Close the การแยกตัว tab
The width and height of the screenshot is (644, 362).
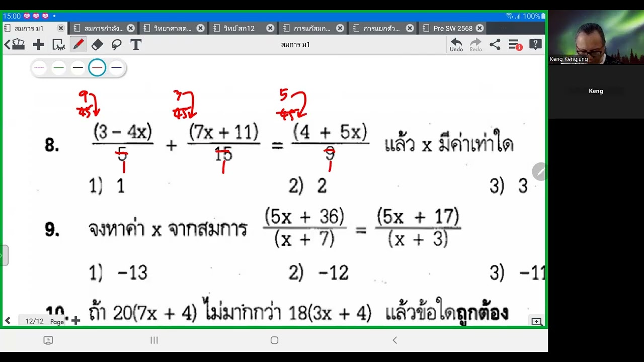pos(410,28)
